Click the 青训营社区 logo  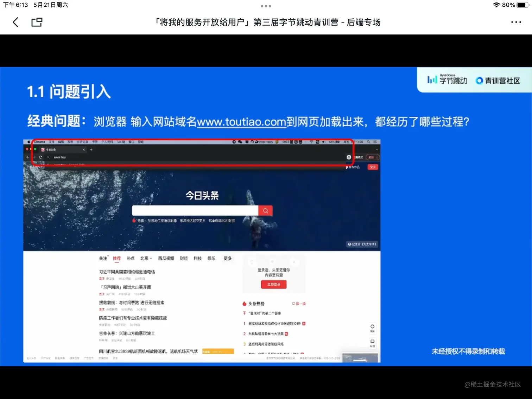point(498,81)
